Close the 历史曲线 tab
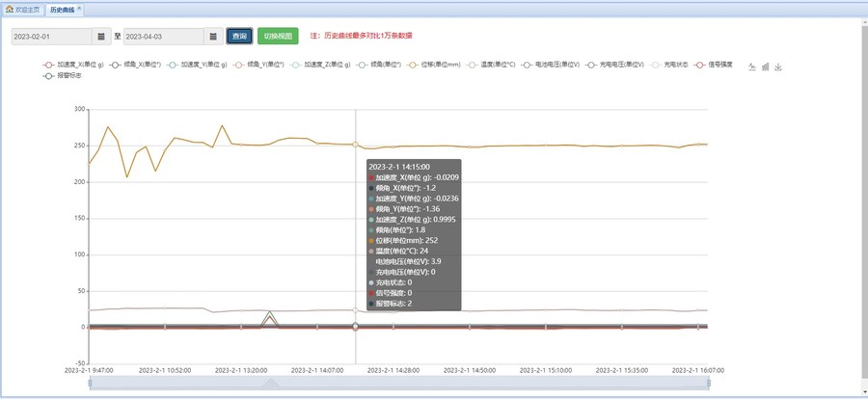 pos(80,9)
